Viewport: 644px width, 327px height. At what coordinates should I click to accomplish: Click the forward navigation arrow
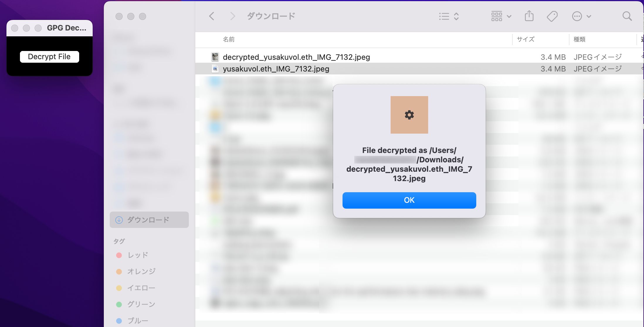[x=232, y=16]
